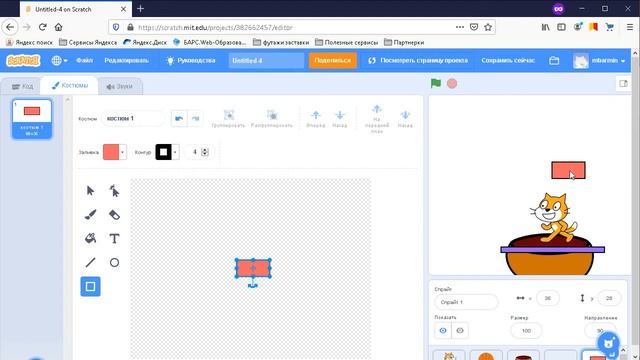Click the orange Share button
Screen dimensions: 640x360
(x=333, y=60)
